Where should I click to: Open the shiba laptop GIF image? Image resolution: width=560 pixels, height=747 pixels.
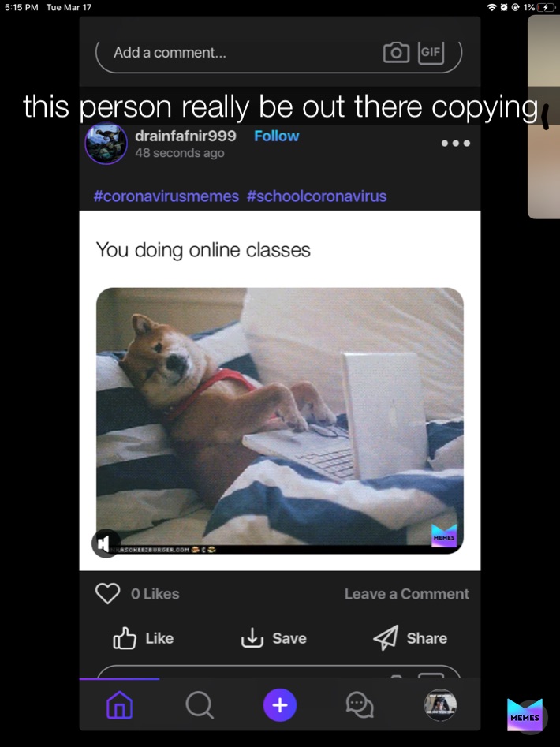point(280,420)
